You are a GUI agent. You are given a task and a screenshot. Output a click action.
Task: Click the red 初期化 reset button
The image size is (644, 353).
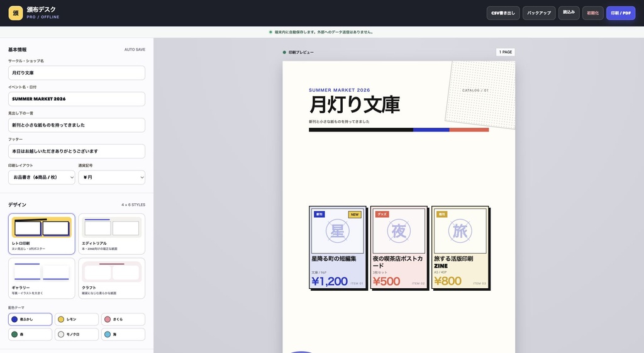pos(592,13)
